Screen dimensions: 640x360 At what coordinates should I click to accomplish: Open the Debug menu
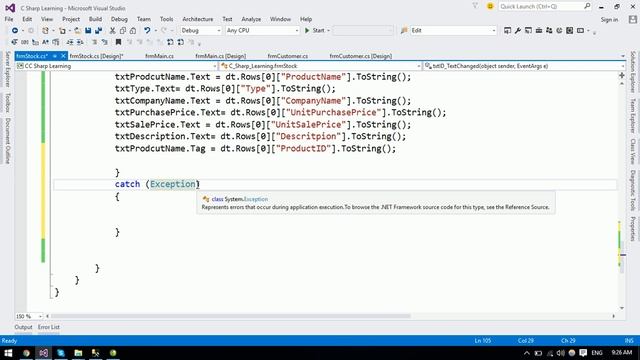click(x=119, y=19)
